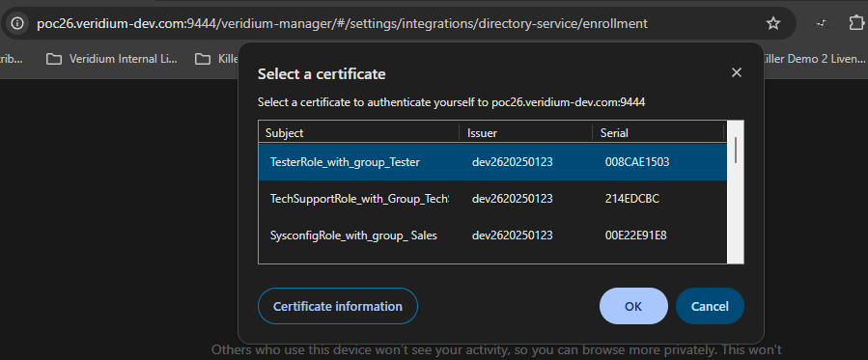Click the certificate list scrollbar thumb
Image resolution: width=868 pixels, height=360 pixels.
coord(736,150)
